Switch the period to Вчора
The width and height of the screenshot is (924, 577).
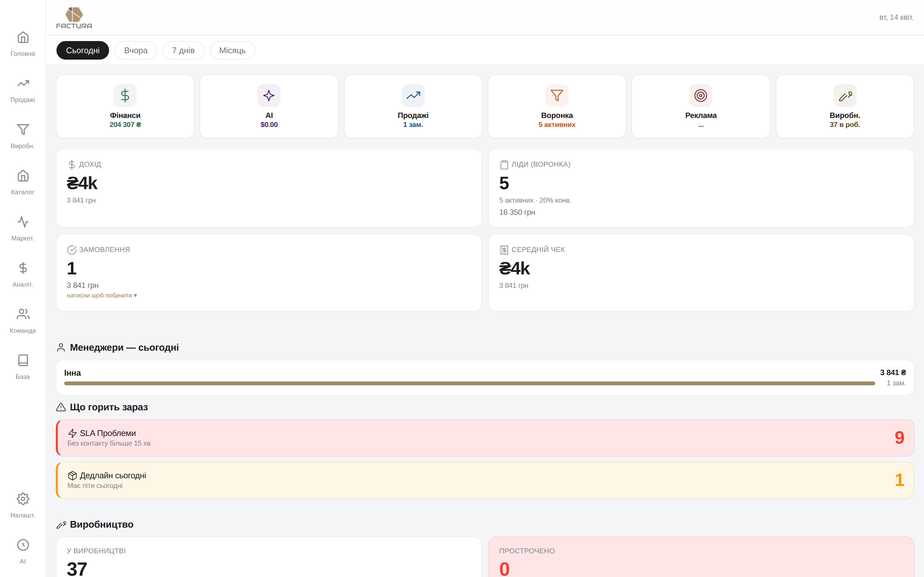[135, 50]
